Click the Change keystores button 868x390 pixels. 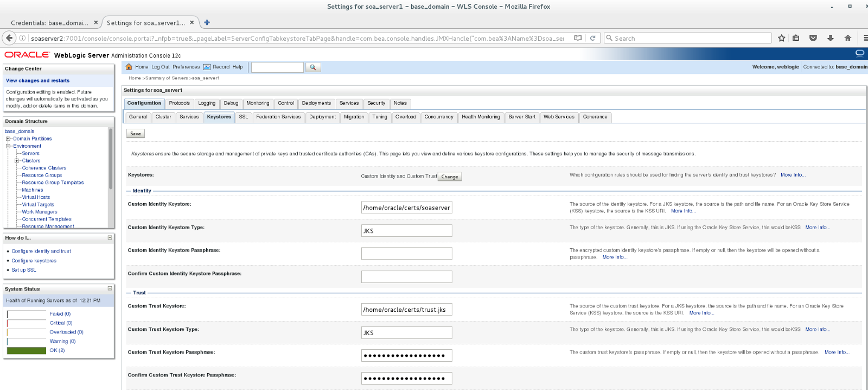(450, 177)
